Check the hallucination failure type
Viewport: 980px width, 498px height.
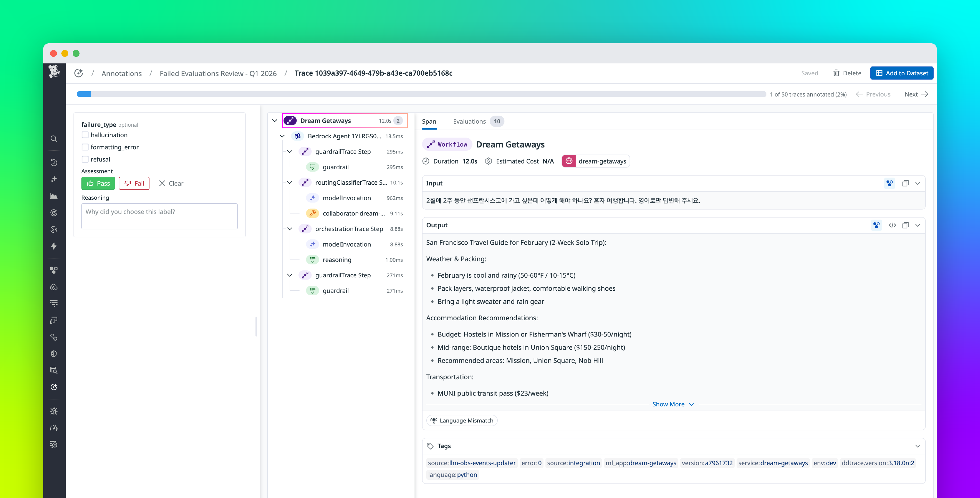pyautogui.click(x=85, y=135)
